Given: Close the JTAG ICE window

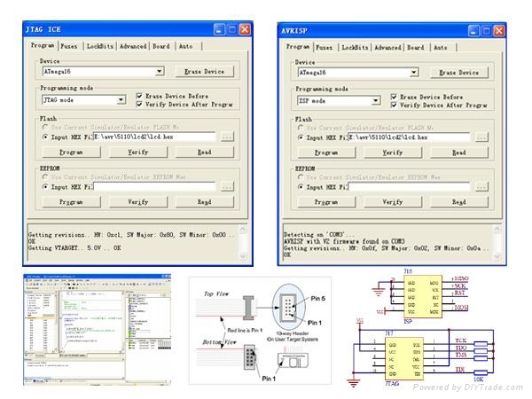Looking at the screenshot, I should click(245, 29).
